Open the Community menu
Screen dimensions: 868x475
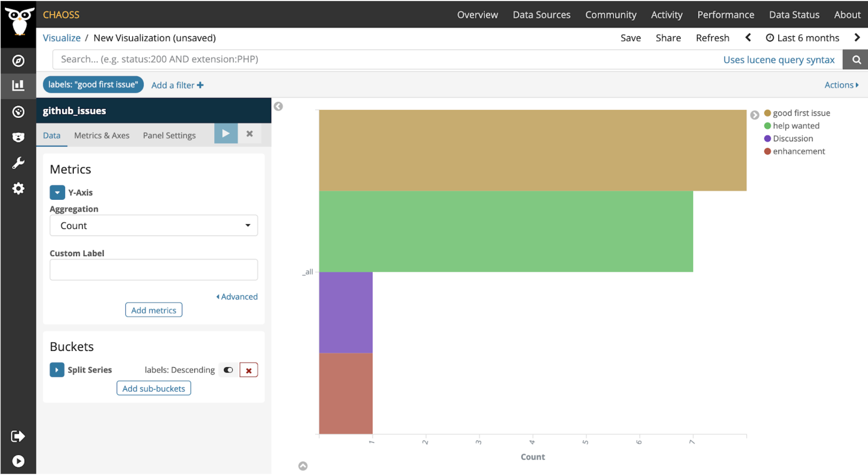[x=611, y=15]
